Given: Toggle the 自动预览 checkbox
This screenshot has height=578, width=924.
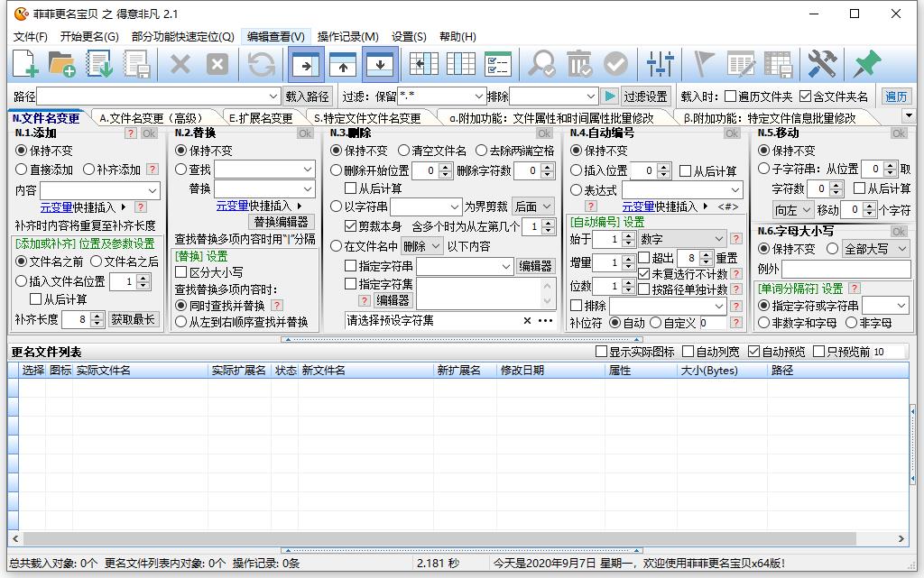Looking at the screenshot, I should [x=754, y=352].
